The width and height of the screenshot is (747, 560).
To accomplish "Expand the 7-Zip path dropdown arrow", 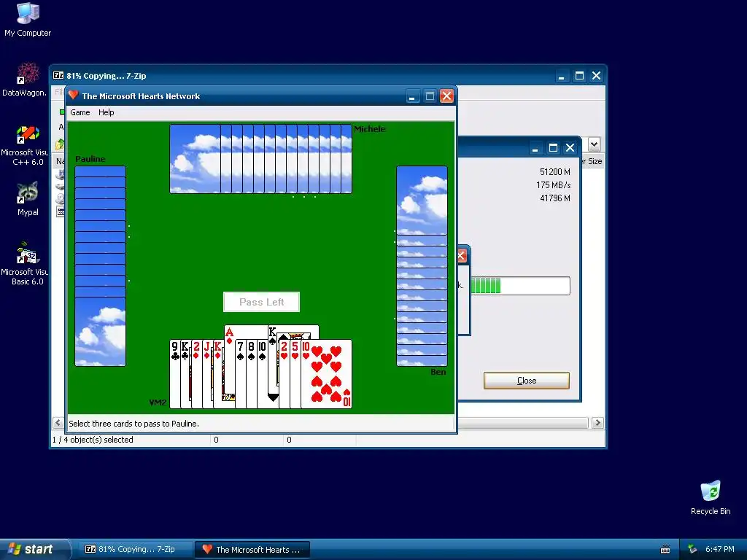I will coord(594,144).
